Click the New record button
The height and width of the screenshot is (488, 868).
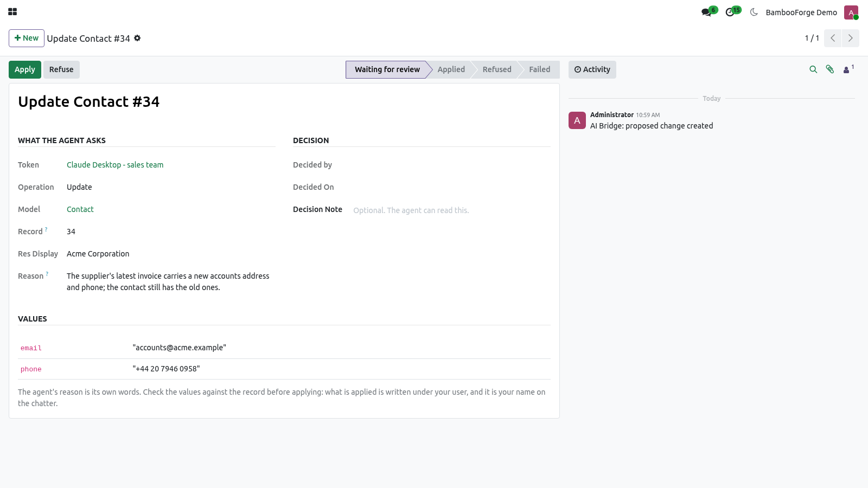coord(27,38)
